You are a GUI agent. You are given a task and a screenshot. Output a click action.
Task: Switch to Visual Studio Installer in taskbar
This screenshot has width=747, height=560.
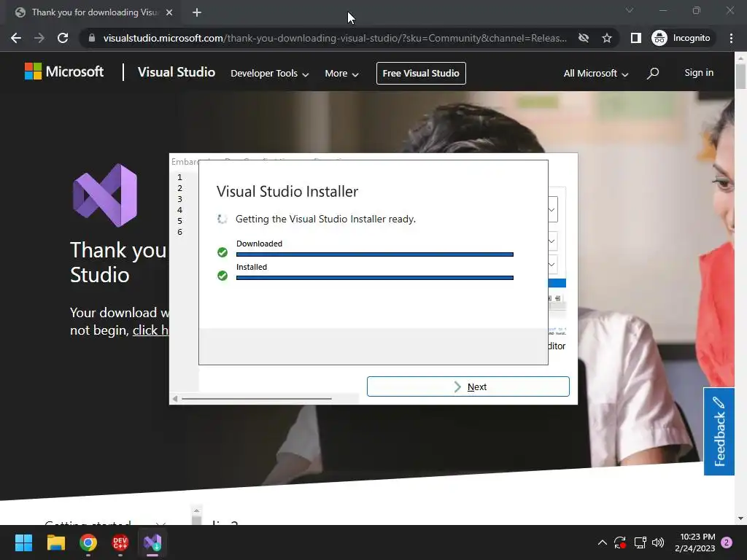pos(152,542)
